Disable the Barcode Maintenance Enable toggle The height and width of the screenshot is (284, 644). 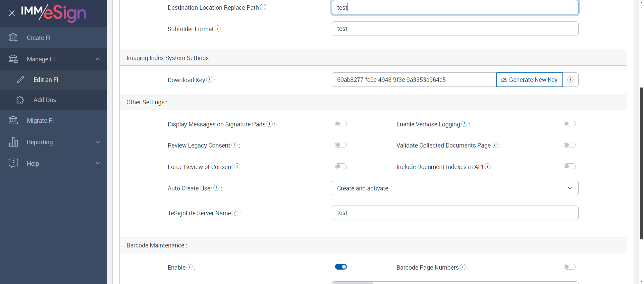coord(341,267)
